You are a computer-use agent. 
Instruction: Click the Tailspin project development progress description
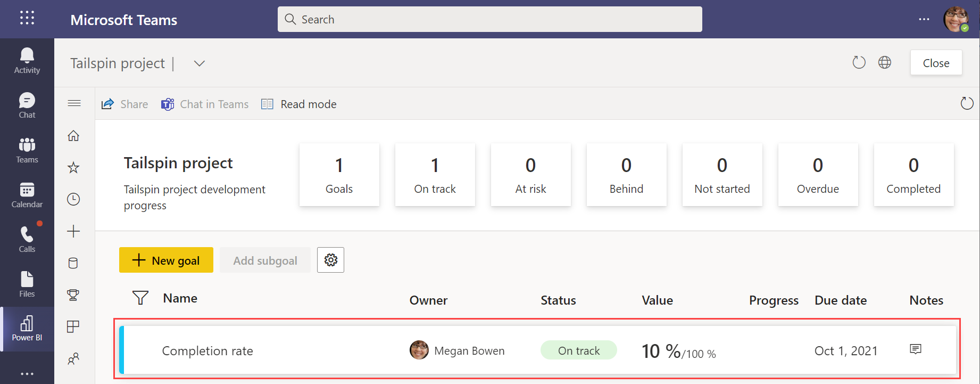(195, 197)
